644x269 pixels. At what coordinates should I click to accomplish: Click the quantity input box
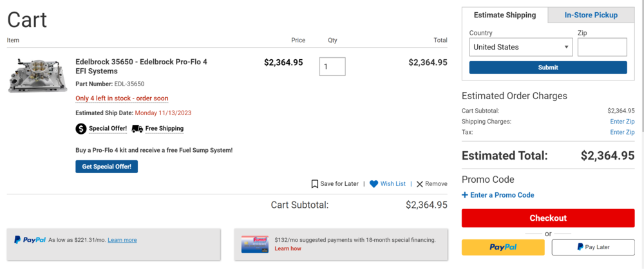coord(332,66)
